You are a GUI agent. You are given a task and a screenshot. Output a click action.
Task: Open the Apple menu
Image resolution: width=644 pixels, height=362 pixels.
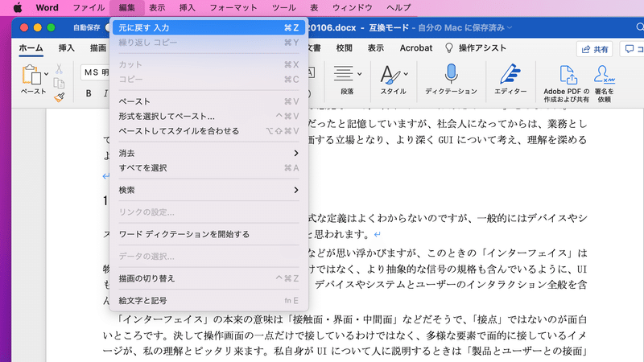pos(18,7)
